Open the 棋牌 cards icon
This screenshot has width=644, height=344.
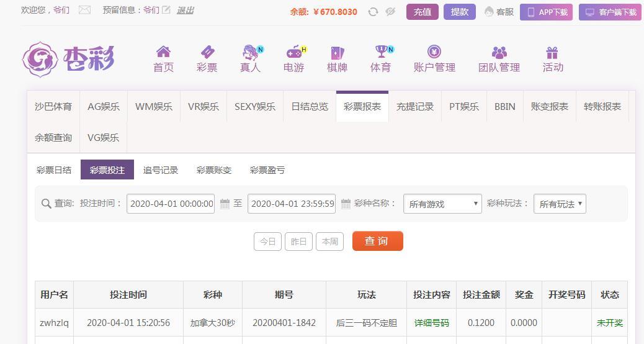[337, 53]
